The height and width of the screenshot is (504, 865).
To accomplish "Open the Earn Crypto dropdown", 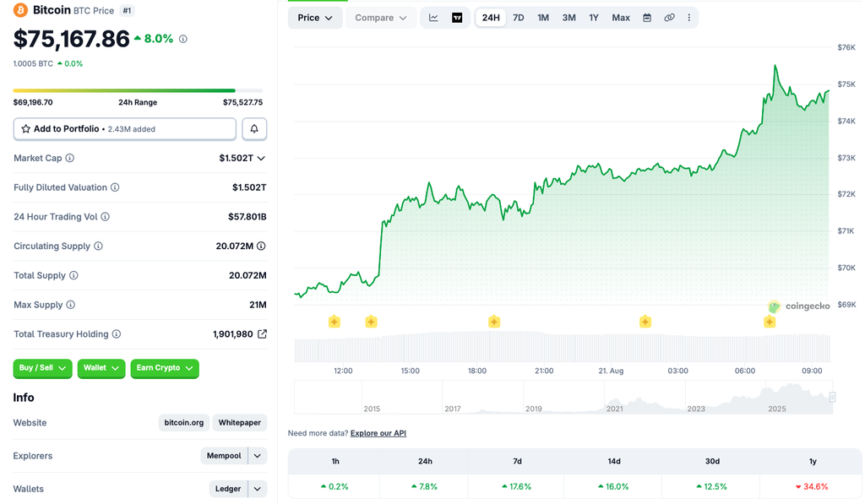I will [165, 368].
